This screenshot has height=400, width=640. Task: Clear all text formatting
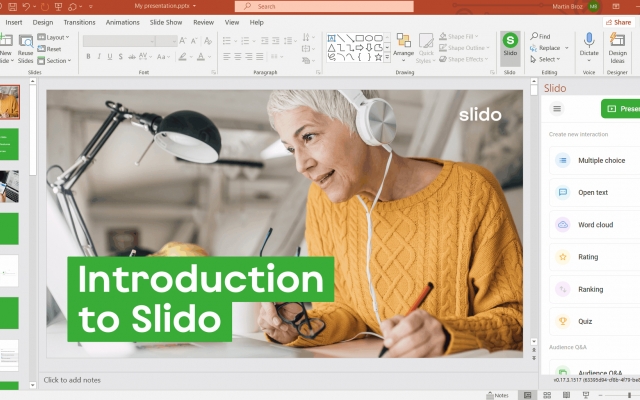pyautogui.click(x=208, y=40)
